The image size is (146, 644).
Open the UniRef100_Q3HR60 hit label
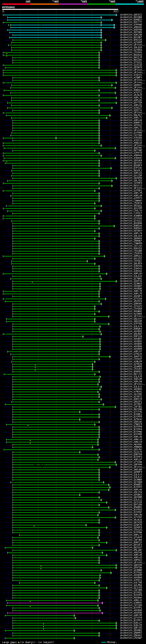[x=131, y=603]
